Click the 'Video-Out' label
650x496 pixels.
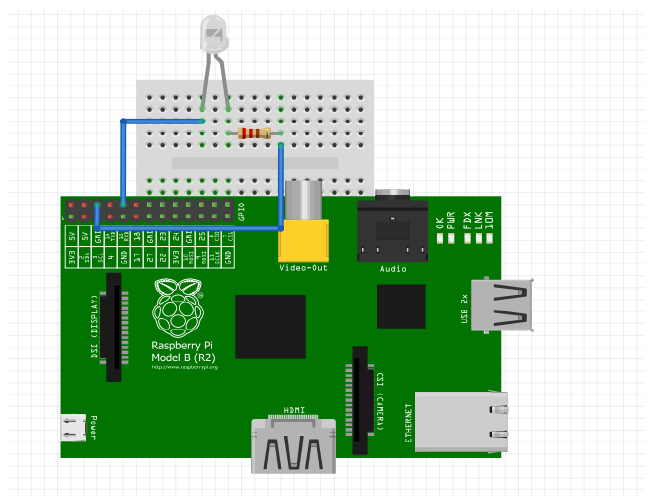pyautogui.click(x=303, y=268)
